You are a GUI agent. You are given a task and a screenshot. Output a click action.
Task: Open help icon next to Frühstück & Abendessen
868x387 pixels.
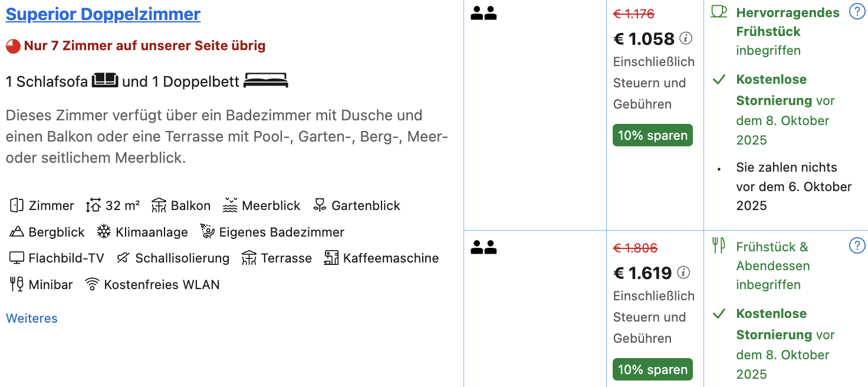[x=857, y=245]
